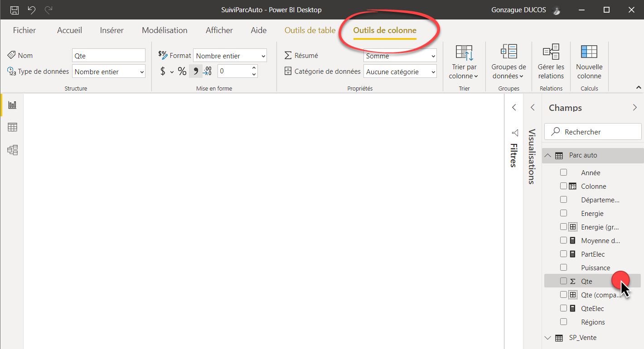
Task: Expand the Visualisations pane
Action: (533, 107)
